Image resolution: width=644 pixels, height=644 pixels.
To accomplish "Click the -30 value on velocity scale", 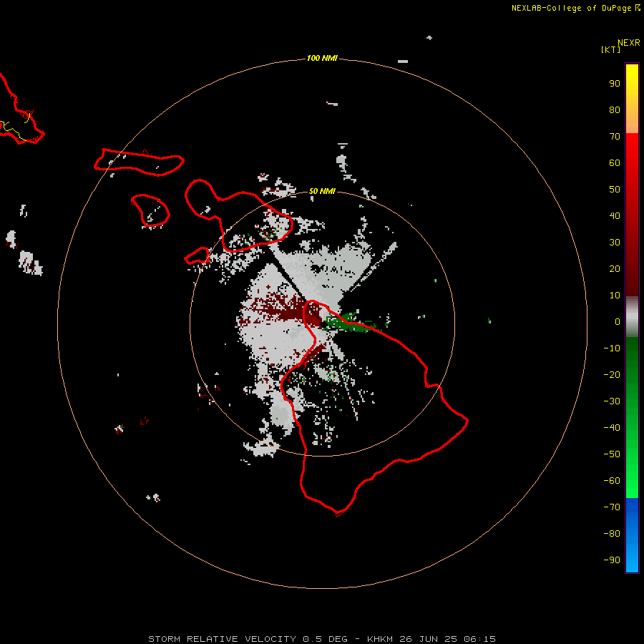I will click(612, 401).
